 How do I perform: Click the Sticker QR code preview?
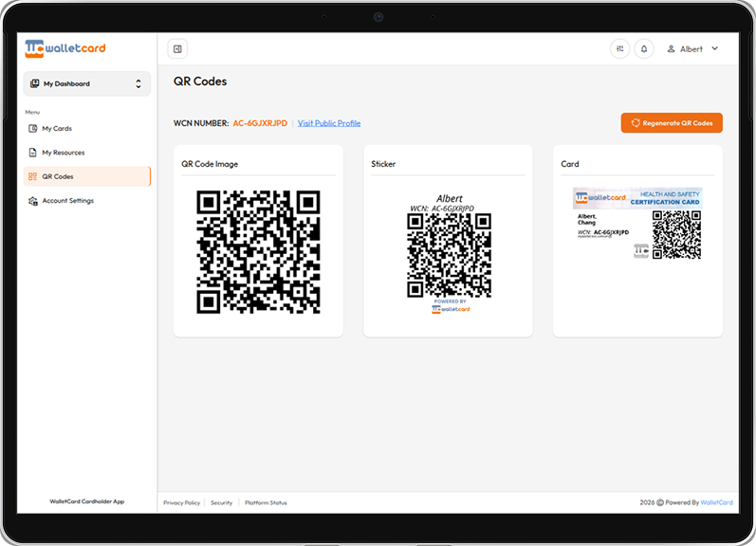coord(449,254)
